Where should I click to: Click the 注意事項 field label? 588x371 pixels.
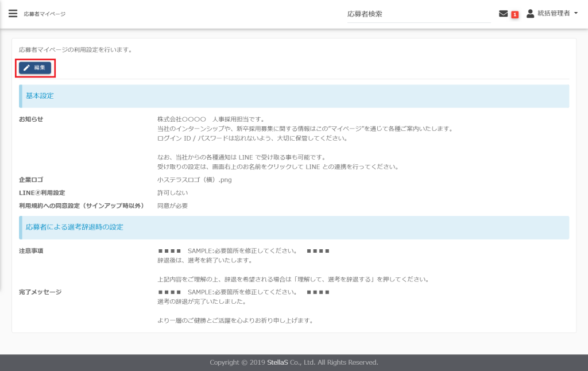tap(31, 251)
